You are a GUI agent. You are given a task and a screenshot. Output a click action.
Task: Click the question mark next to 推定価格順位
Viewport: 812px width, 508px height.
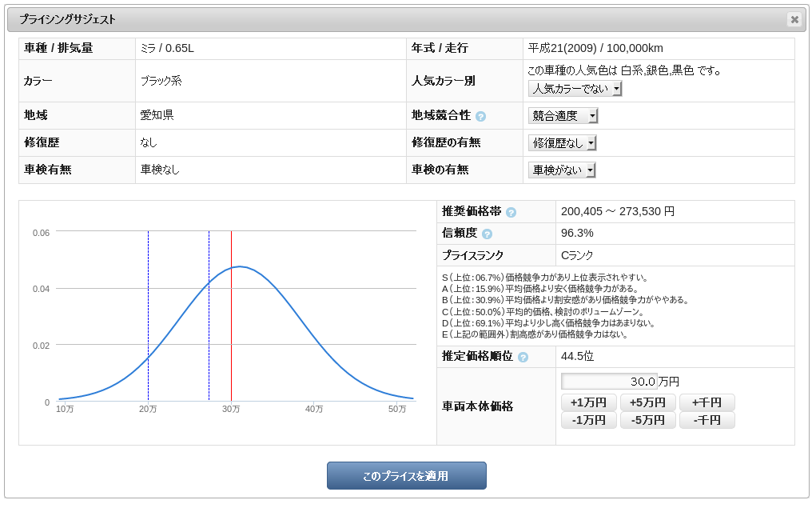(523, 357)
